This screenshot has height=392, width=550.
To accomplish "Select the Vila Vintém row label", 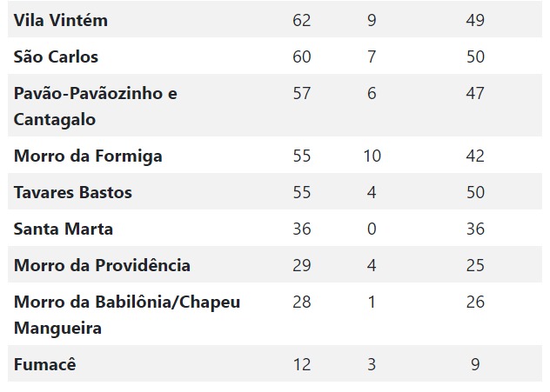I will tap(61, 20).
